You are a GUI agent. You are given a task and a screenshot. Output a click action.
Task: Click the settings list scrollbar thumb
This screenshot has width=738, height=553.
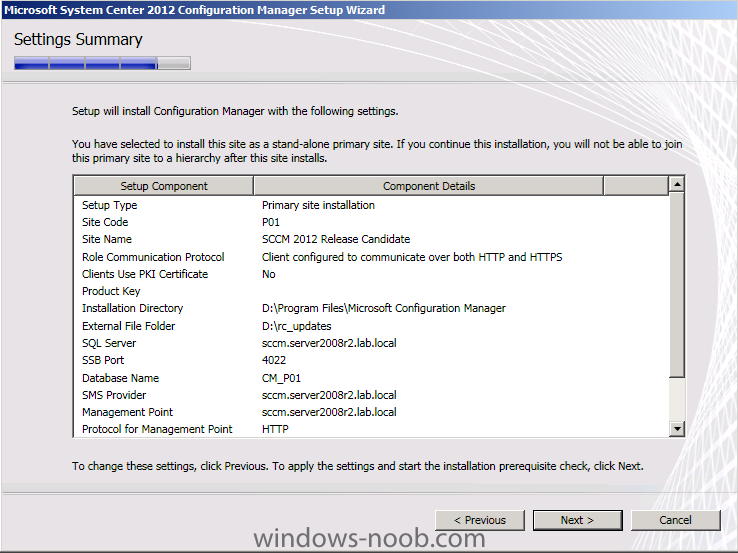(677, 284)
